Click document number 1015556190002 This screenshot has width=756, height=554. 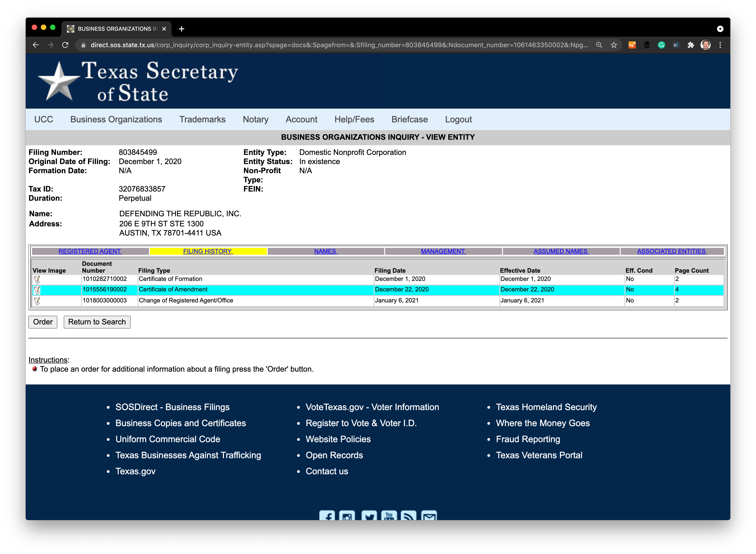point(105,289)
